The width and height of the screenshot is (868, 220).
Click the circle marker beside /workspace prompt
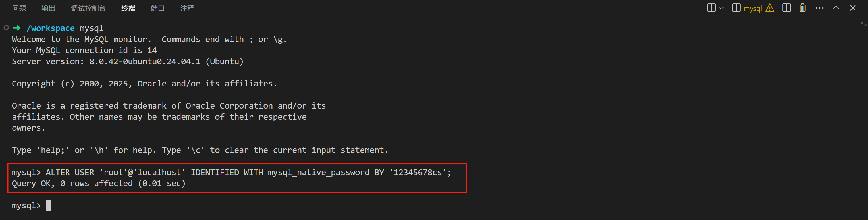[x=6, y=28]
